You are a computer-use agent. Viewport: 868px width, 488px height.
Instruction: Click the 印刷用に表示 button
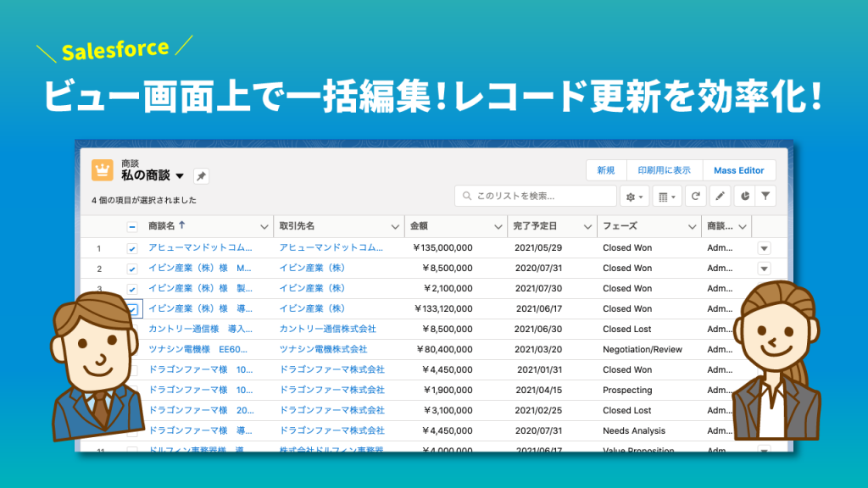pos(665,170)
